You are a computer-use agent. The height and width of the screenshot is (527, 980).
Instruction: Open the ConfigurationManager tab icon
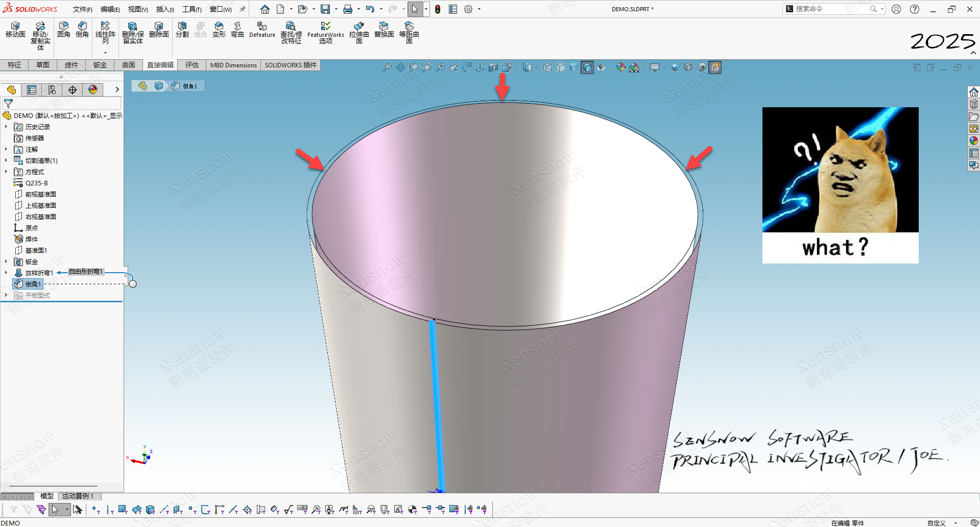[52, 90]
